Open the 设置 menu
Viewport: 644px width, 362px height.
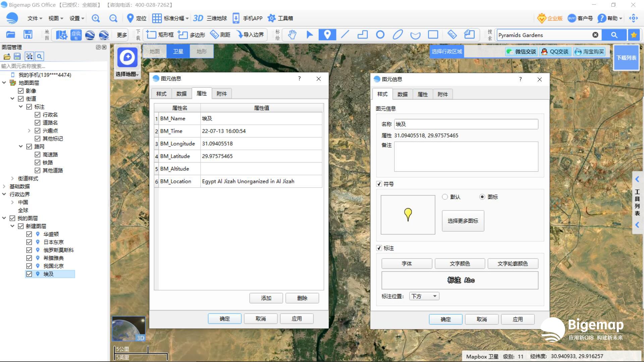pos(77,18)
